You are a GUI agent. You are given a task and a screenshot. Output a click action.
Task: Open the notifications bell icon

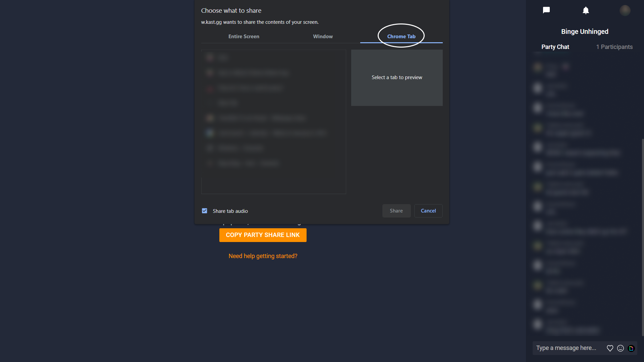586,10
